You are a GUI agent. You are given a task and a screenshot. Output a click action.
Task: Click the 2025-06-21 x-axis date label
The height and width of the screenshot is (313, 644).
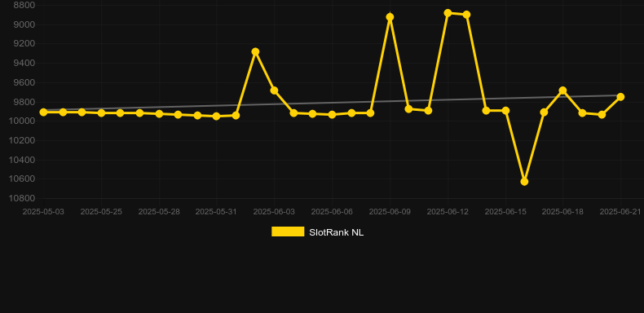tap(620, 212)
